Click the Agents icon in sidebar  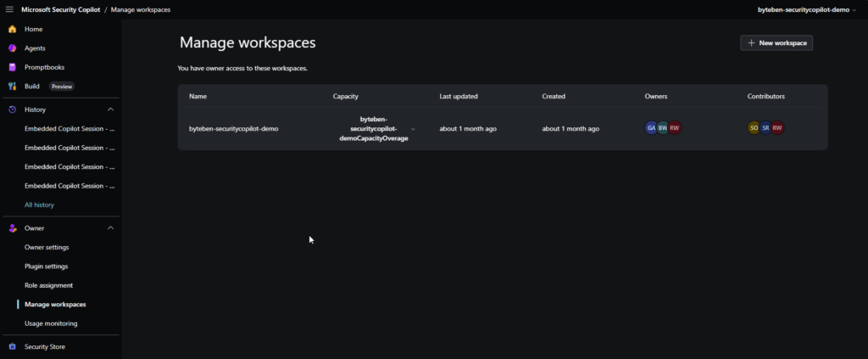[x=12, y=48]
